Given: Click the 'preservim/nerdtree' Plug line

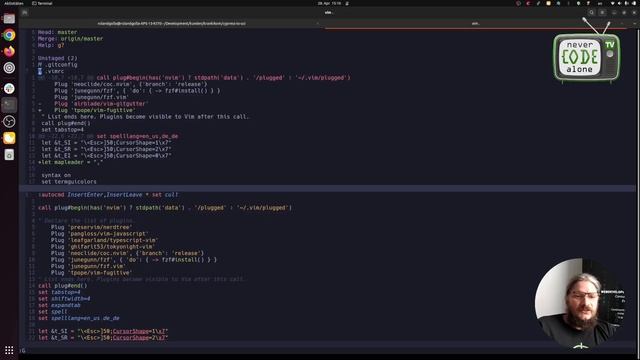Looking at the screenshot, I should [91, 227].
